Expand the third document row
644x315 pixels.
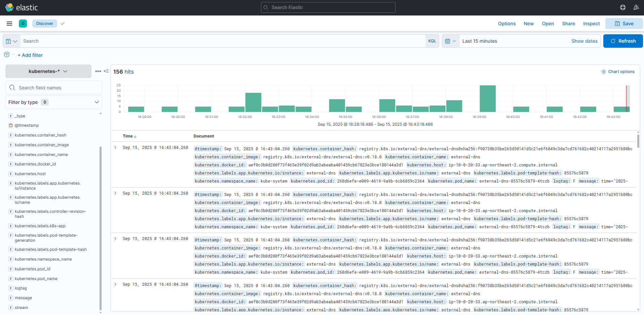(115, 239)
